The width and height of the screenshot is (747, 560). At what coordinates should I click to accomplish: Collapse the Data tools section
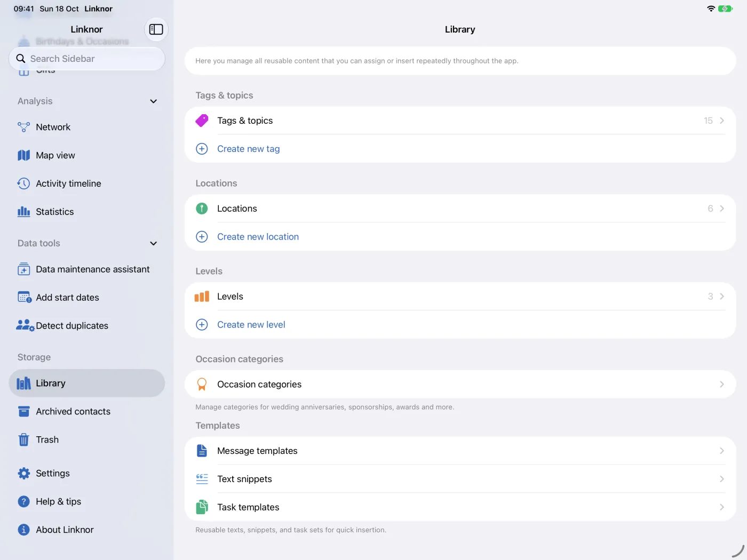(154, 243)
